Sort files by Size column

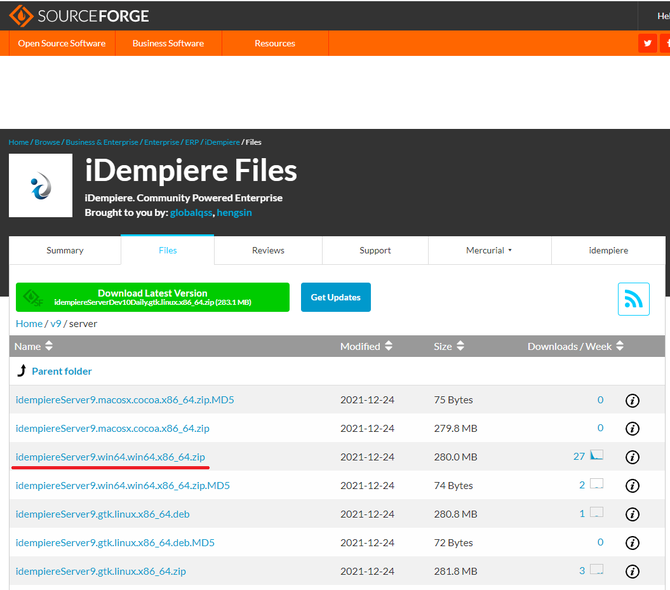point(449,346)
